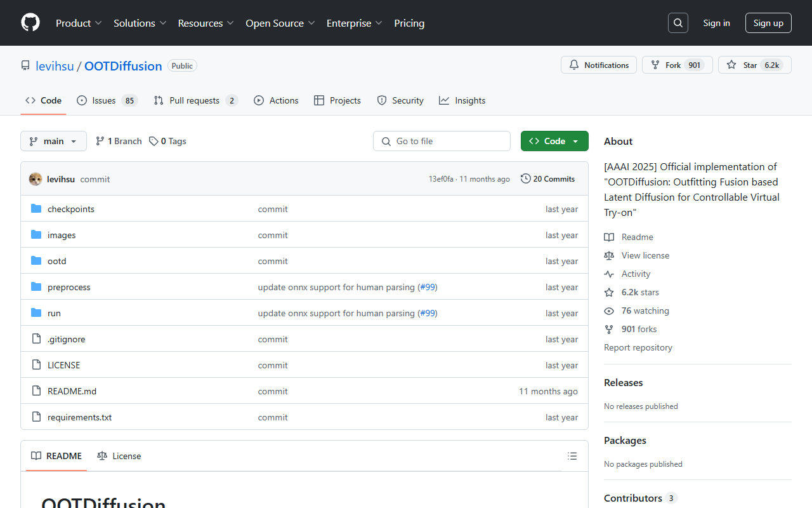The image size is (812, 508).
Task: Click the run folder icon
Action: (36, 313)
